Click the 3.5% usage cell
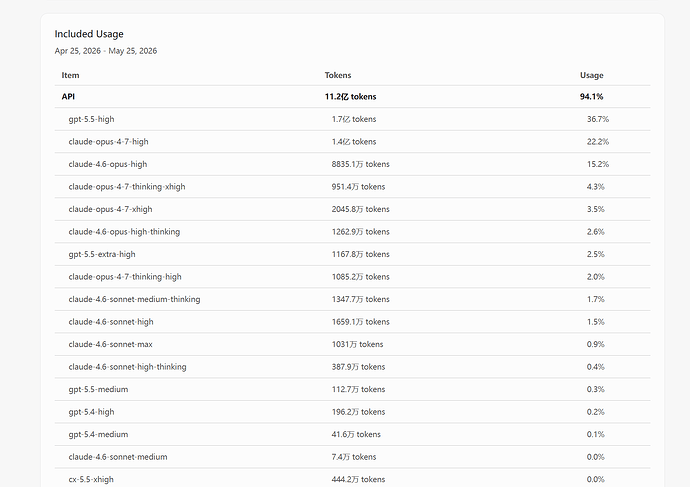 [x=596, y=209]
